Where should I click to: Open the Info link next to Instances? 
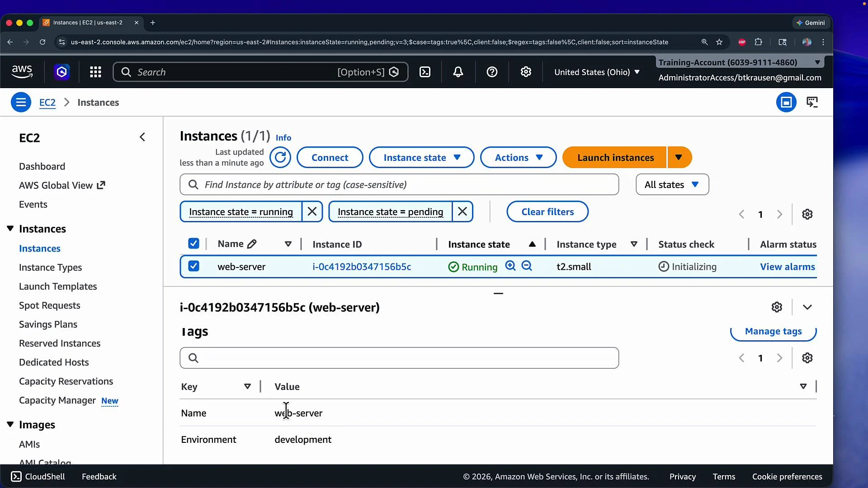pyautogui.click(x=283, y=138)
